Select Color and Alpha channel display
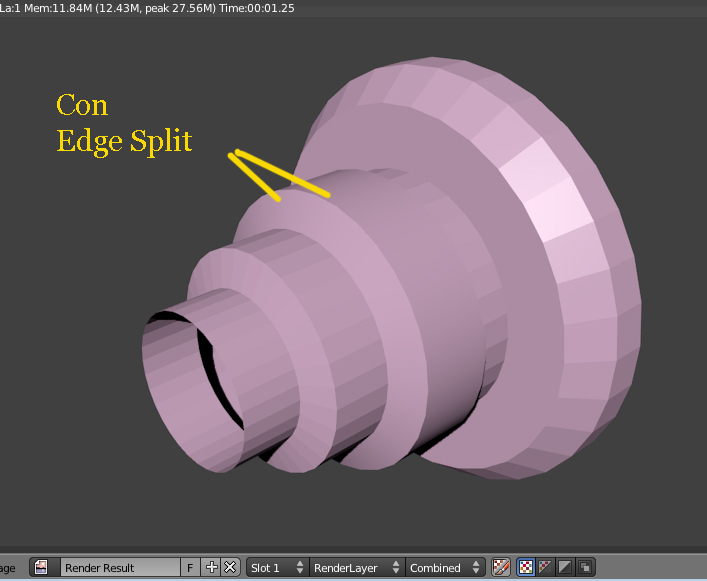Viewport: 707px width, 581px height. click(x=526, y=567)
